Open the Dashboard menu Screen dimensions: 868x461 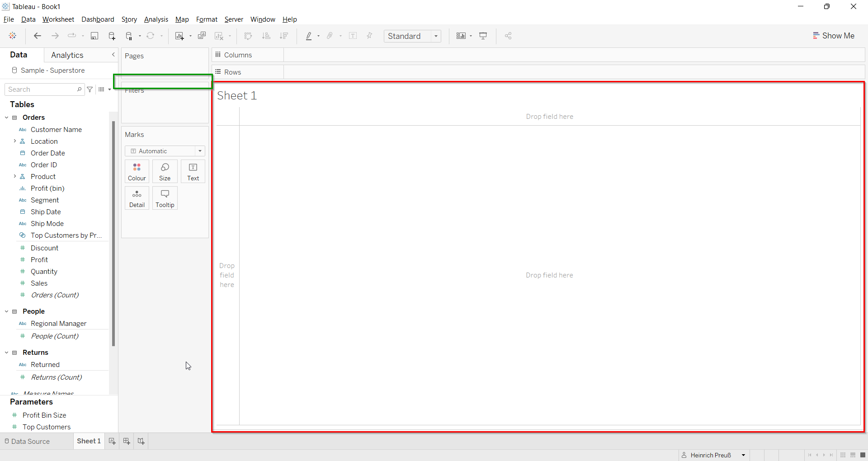pyautogui.click(x=98, y=19)
